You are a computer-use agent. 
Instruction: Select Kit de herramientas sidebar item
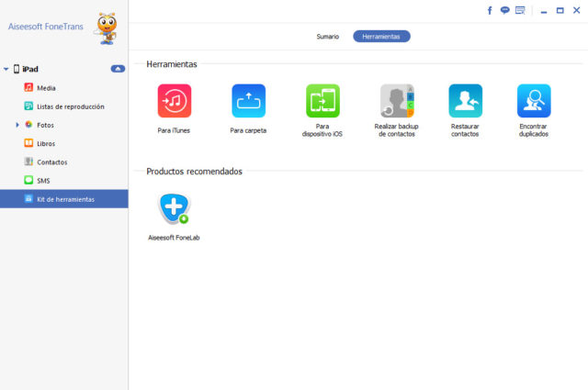(x=64, y=199)
